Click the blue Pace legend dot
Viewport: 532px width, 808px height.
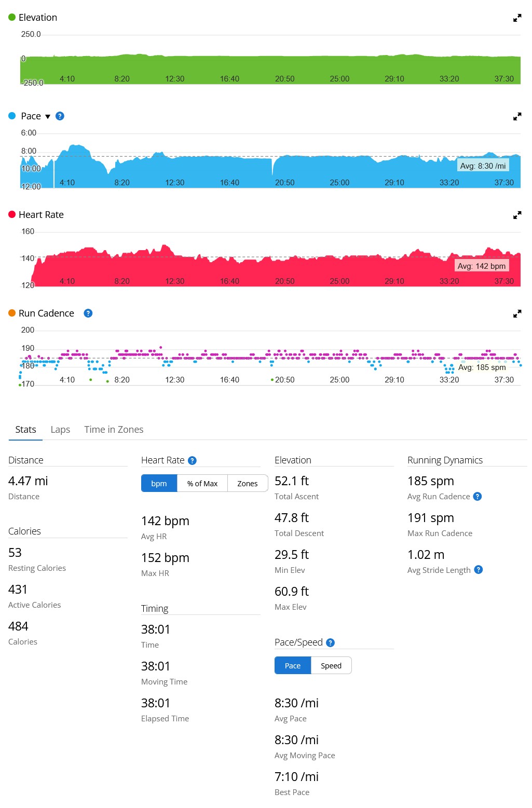[x=12, y=116]
